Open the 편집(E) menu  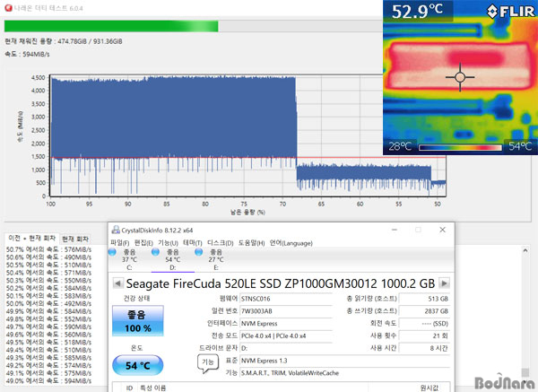[x=143, y=243]
